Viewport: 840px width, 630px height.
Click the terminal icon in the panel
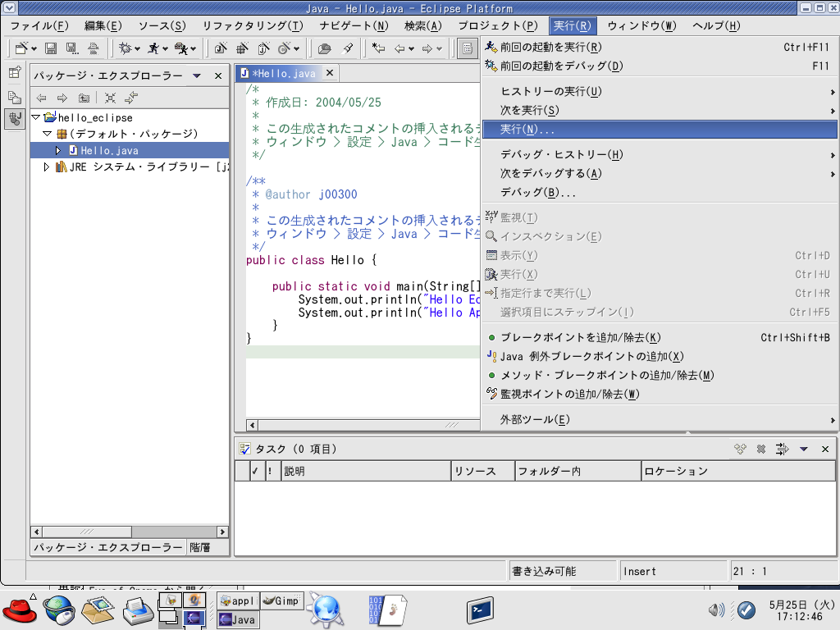coord(480,610)
